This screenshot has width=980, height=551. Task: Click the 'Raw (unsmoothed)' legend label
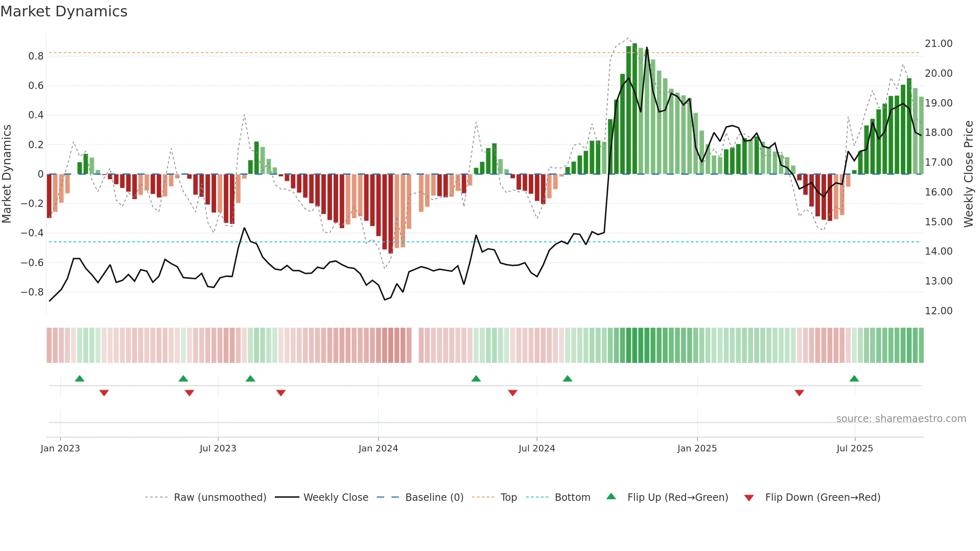(x=220, y=498)
